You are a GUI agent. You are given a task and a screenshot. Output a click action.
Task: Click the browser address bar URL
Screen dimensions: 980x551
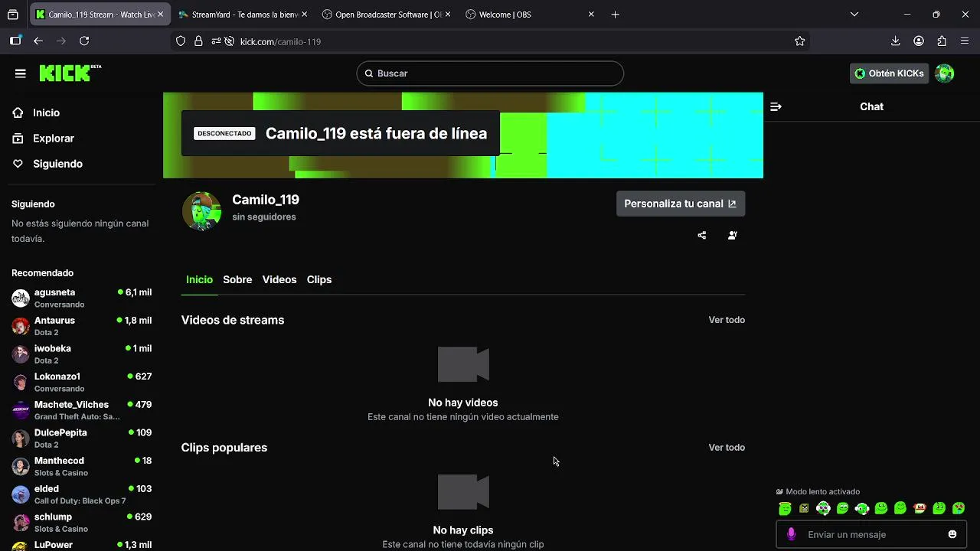(x=280, y=41)
